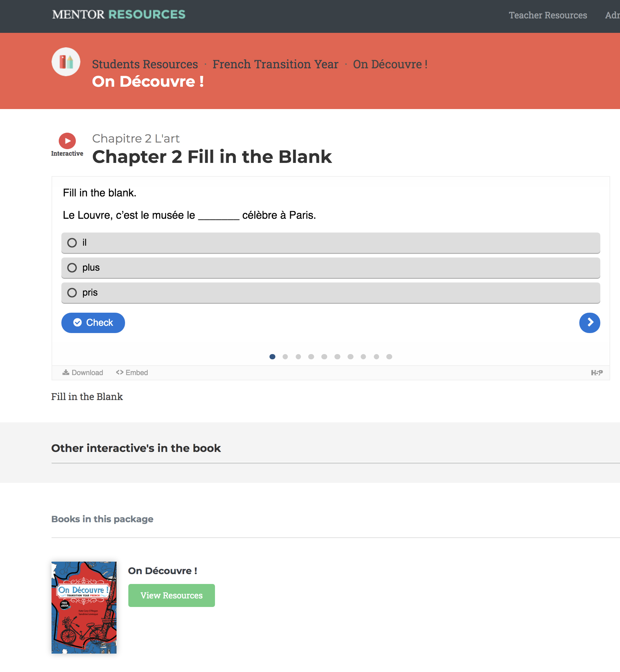
Task: Open Teacher Resources in the top menu
Action: (x=548, y=15)
